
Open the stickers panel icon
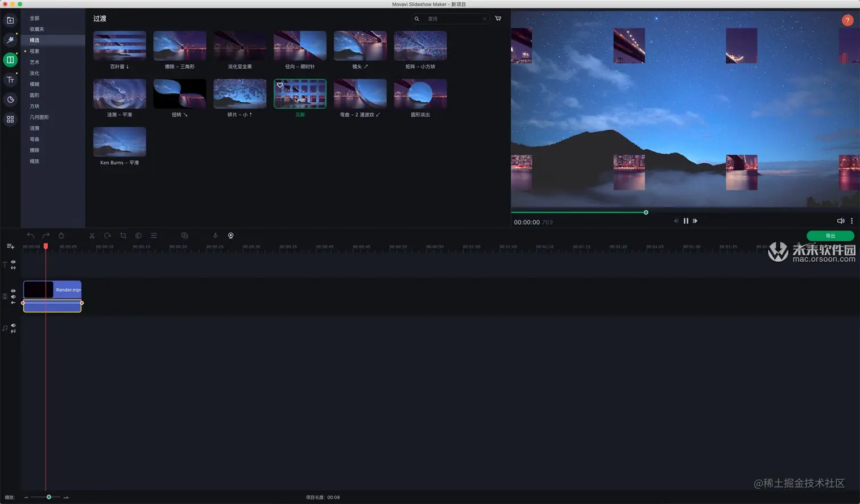pyautogui.click(x=10, y=100)
